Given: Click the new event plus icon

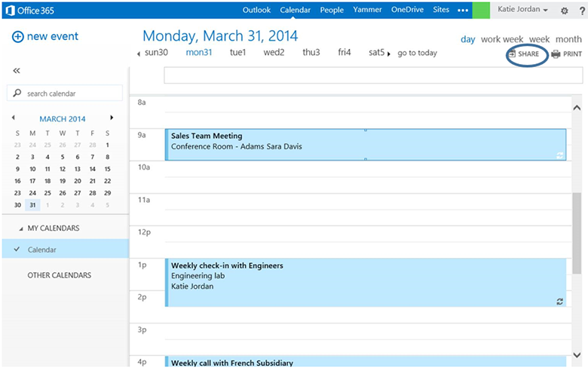Looking at the screenshot, I should click(18, 37).
